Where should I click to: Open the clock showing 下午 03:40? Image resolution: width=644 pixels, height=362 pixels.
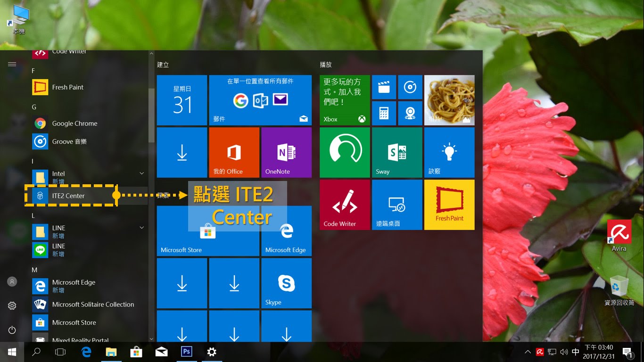(x=598, y=352)
